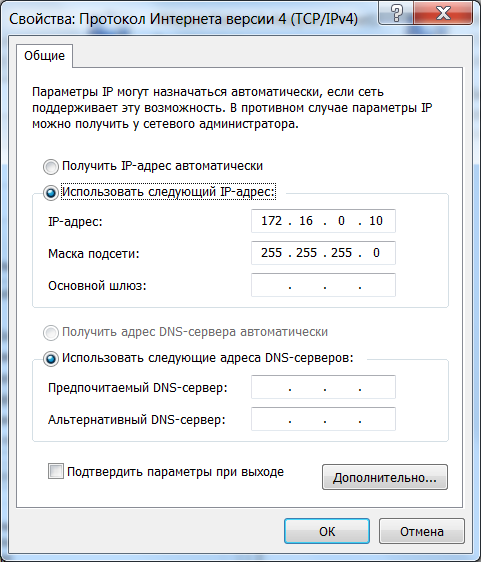Select the Общие tab

(44, 56)
